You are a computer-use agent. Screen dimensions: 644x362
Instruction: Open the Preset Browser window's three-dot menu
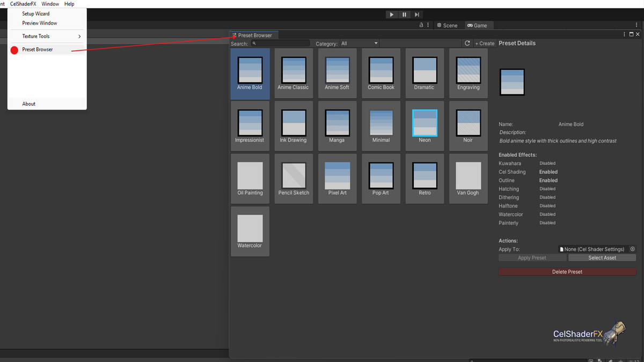624,34
